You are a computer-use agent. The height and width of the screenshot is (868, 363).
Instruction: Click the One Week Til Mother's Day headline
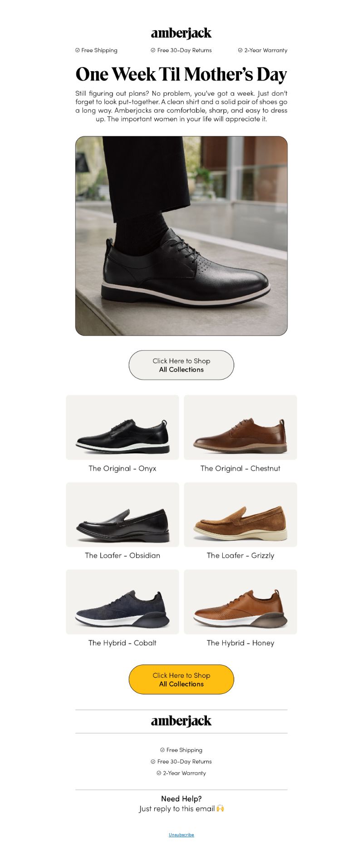click(181, 74)
